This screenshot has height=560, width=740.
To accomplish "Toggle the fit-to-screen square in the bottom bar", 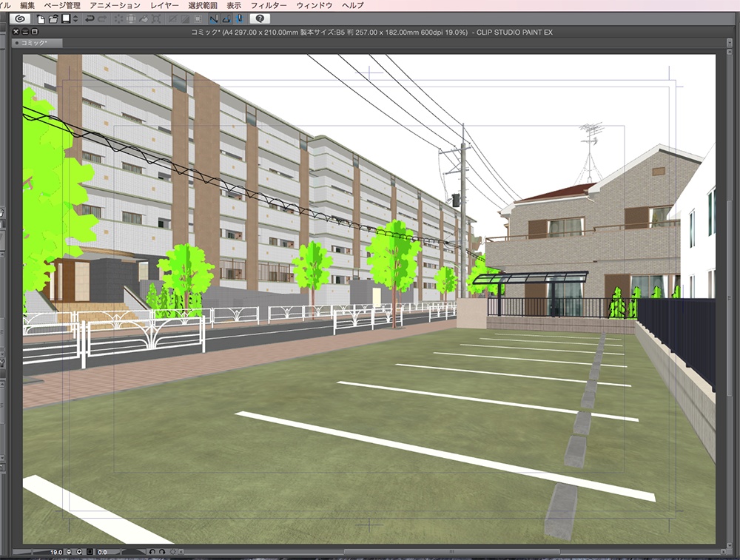I will [x=89, y=551].
